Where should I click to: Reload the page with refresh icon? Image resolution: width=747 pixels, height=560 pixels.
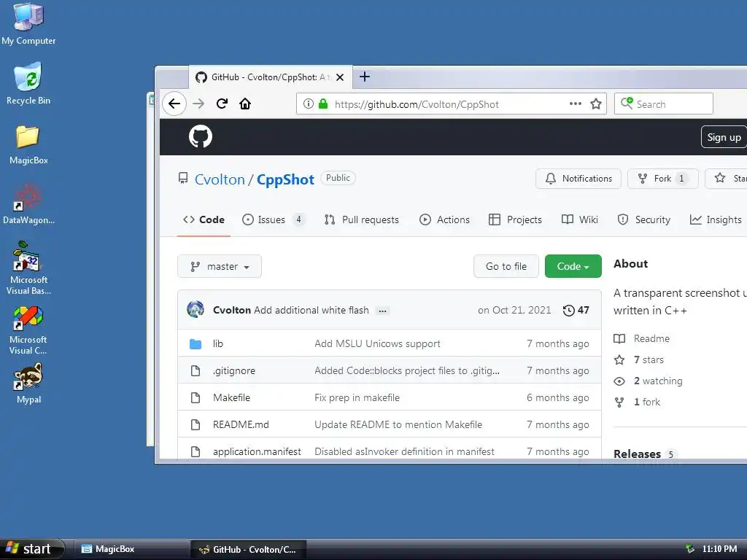pyautogui.click(x=222, y=104)
